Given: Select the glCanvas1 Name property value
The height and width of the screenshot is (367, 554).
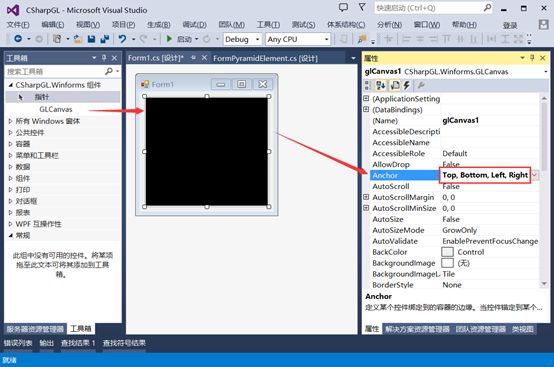Looking at the screenshot, I should click(490, 120).
